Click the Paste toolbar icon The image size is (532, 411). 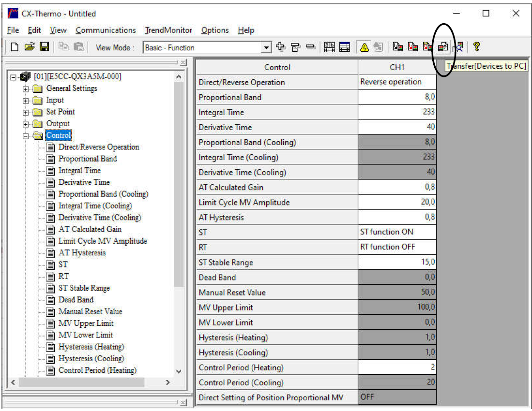coord(78,47)
